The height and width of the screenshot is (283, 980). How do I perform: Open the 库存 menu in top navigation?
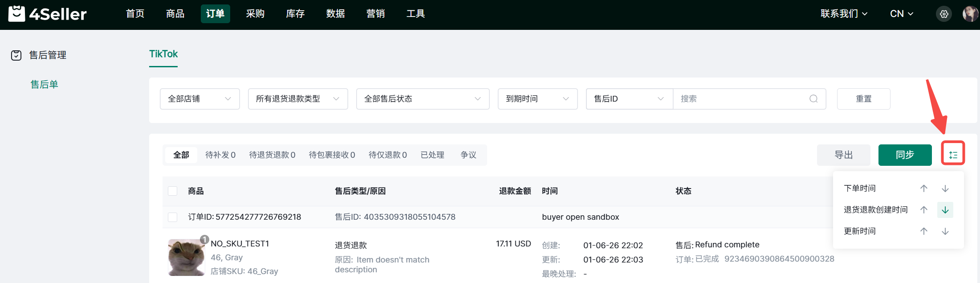tap(295, 14)
